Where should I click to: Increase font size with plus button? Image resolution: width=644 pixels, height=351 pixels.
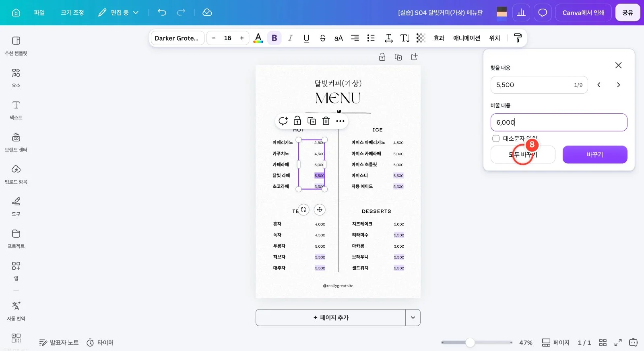[242, 38]
